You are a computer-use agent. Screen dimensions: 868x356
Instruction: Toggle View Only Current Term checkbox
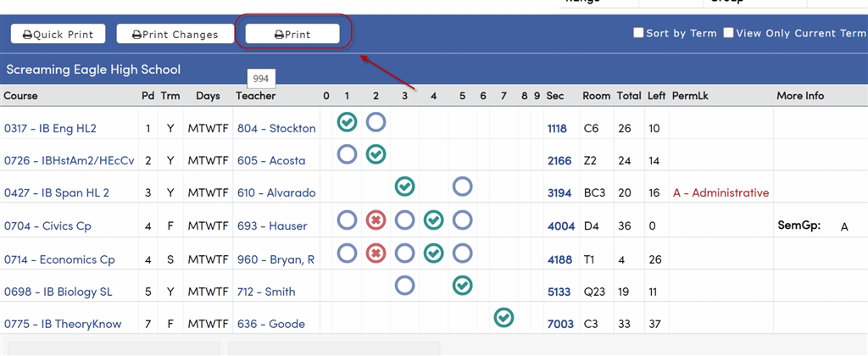pos(728,33)
